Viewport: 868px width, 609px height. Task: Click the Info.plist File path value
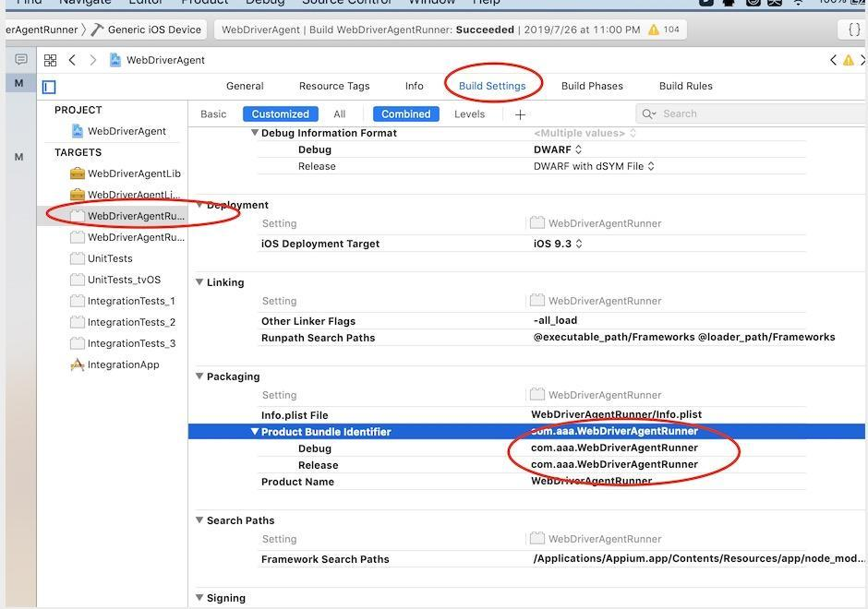(616, 414)
